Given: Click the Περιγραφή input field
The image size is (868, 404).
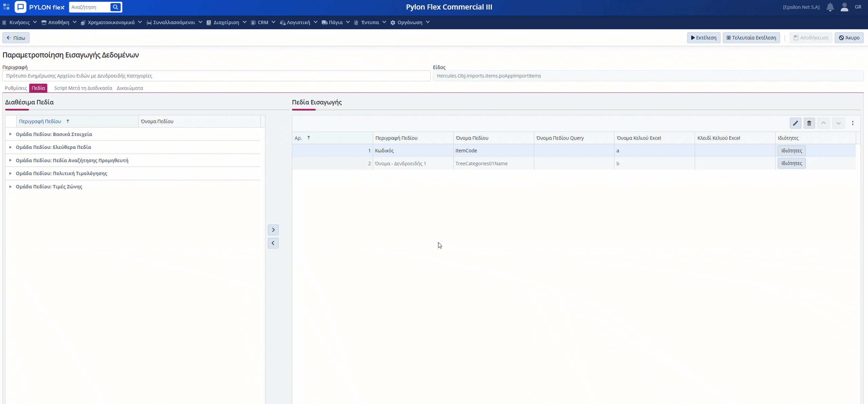Looking at the screenshot, I should pyautogui.click(x=216, y=76).
